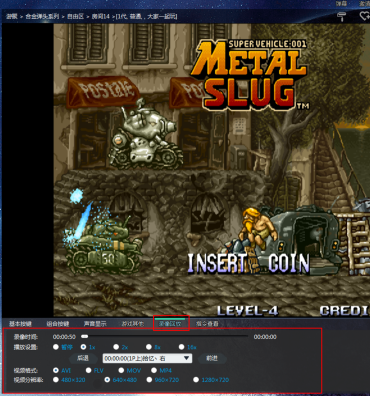Open the 声音显示 tab
This screenshot has width=370, height=396.
(95, 324)
